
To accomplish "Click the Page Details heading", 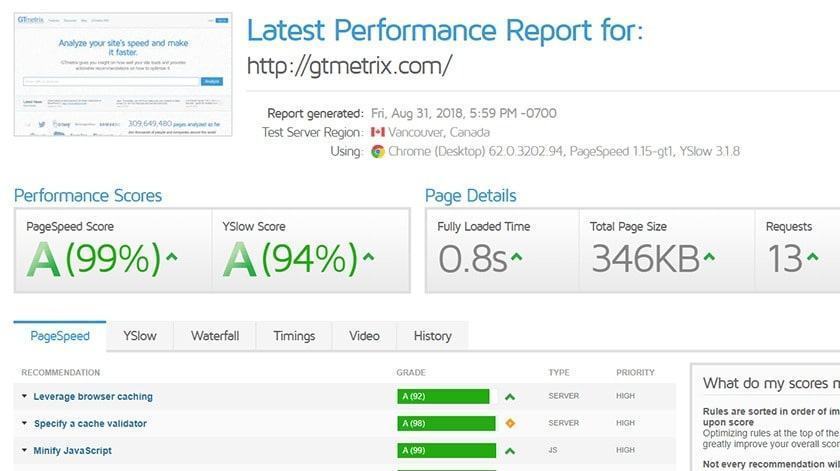I will [471, 196].
